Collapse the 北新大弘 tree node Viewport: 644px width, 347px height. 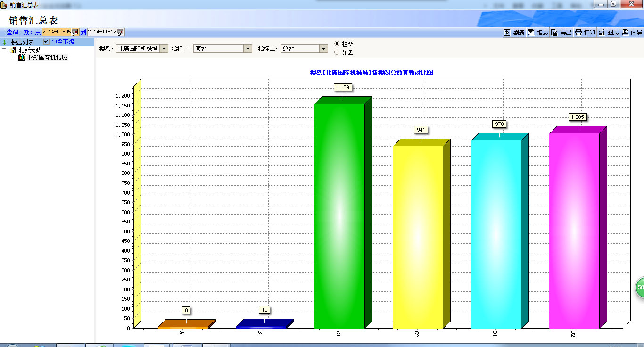[4, 50]
